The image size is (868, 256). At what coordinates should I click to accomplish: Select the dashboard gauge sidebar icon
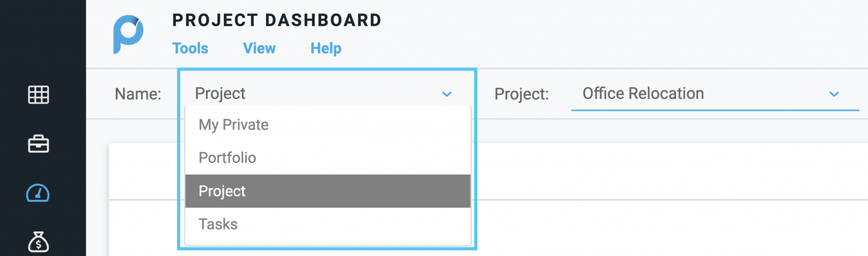click(38, 193)
